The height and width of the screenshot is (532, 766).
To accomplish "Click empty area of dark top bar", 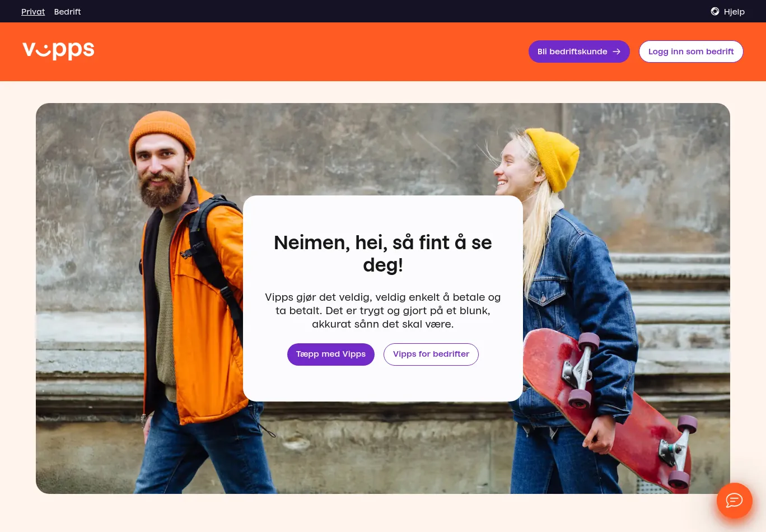I will tap(392, 11).
